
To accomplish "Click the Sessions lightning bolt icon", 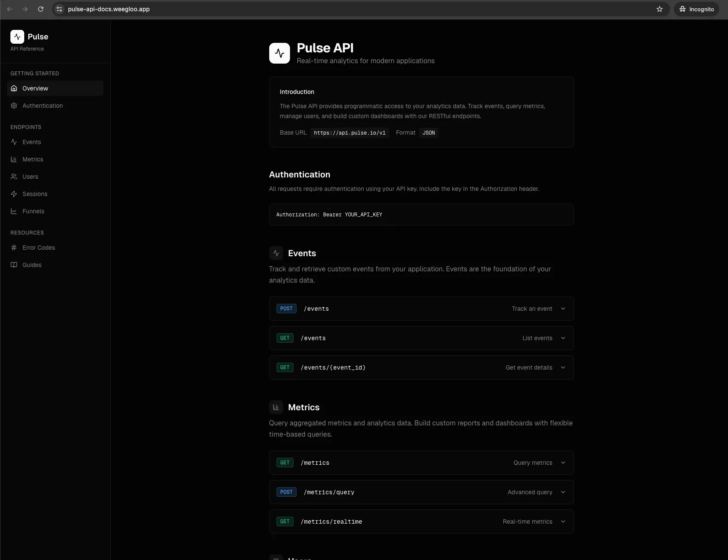I will click(14, 194).
